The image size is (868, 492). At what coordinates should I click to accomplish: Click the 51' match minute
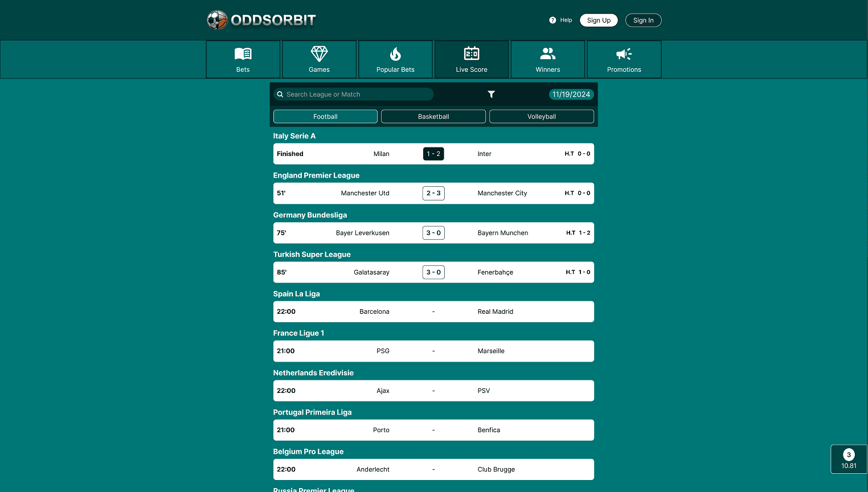click(x=281, y=193)
